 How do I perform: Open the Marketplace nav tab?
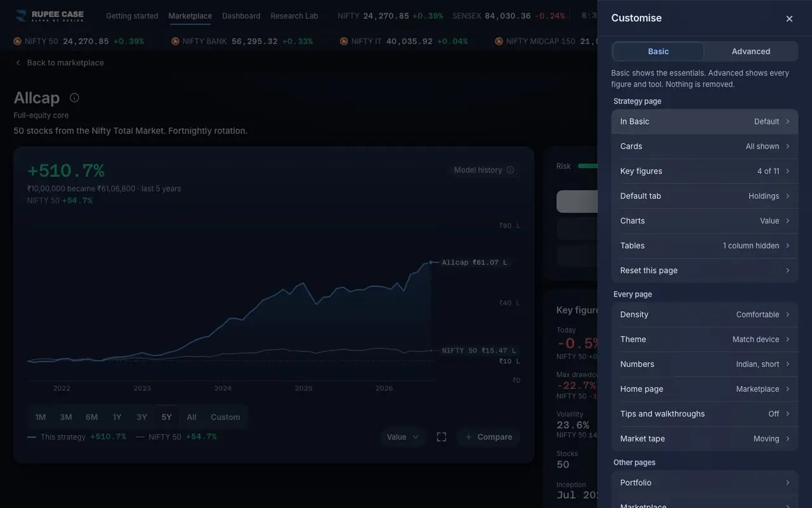(x=190, y=16)
